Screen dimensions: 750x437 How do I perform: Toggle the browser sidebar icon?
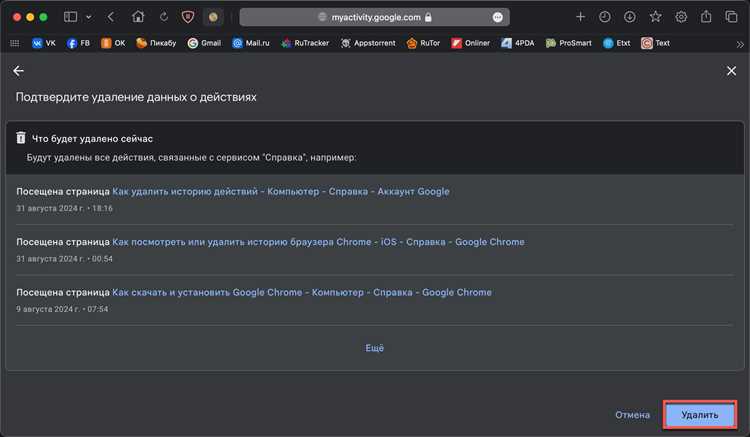point(70,17)
